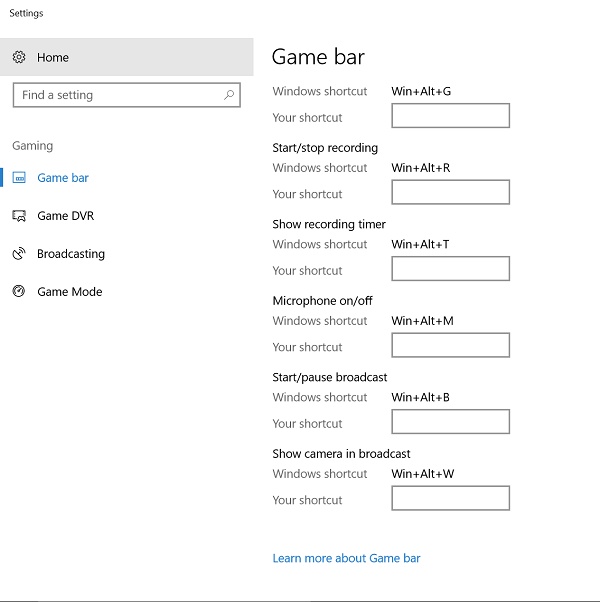This screenshot has height=602, width=600.
Task: Click the Show recording timer heading
Action: pyautogui.click(x=329, y=224)
